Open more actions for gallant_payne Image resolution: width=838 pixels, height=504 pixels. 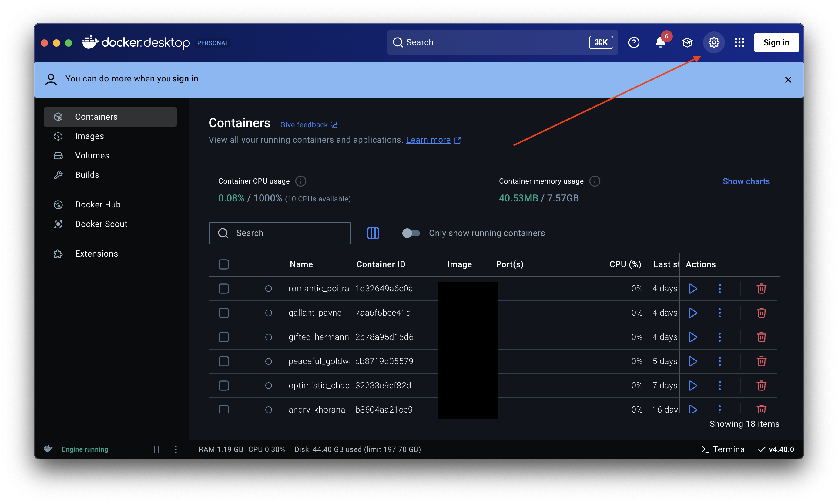click(719, 313)
